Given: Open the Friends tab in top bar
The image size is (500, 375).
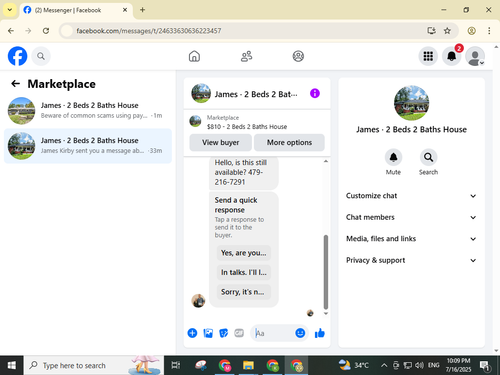Looking at the screenshot, I should tap(246, 56).
